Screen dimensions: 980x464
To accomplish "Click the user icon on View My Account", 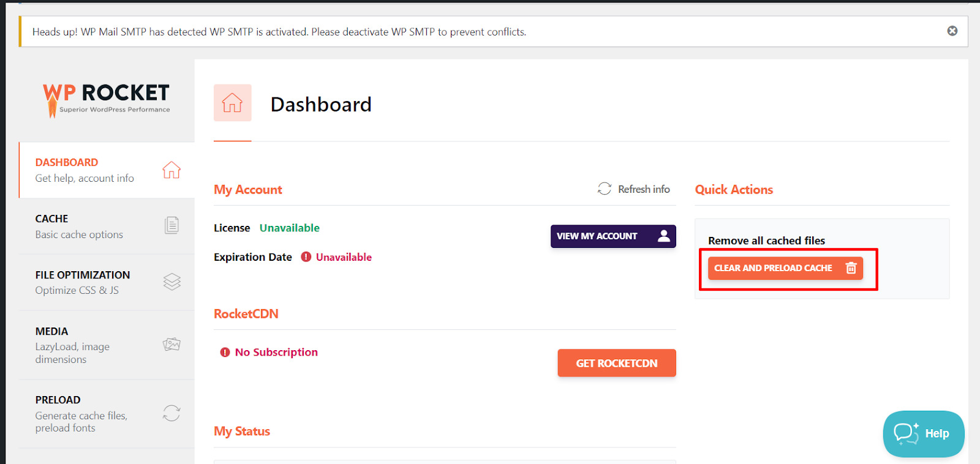I will click(x=663, y=236).
